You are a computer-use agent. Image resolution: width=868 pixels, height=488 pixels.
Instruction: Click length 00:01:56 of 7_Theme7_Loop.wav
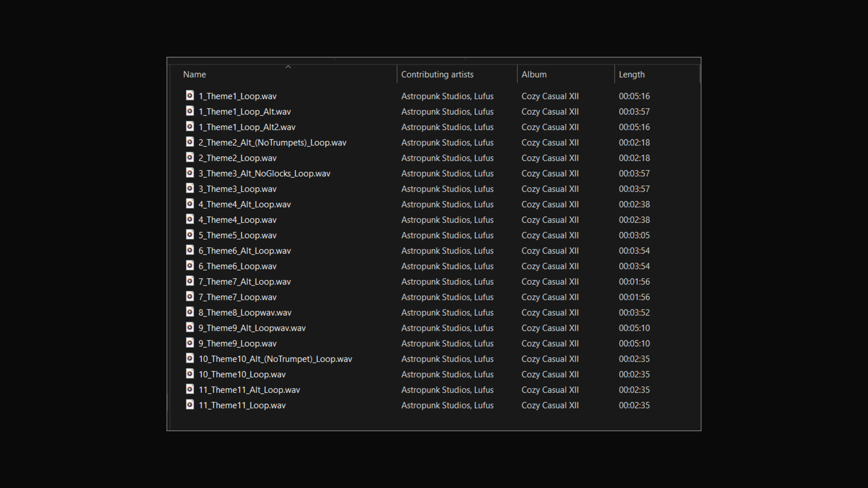[634, 297]
